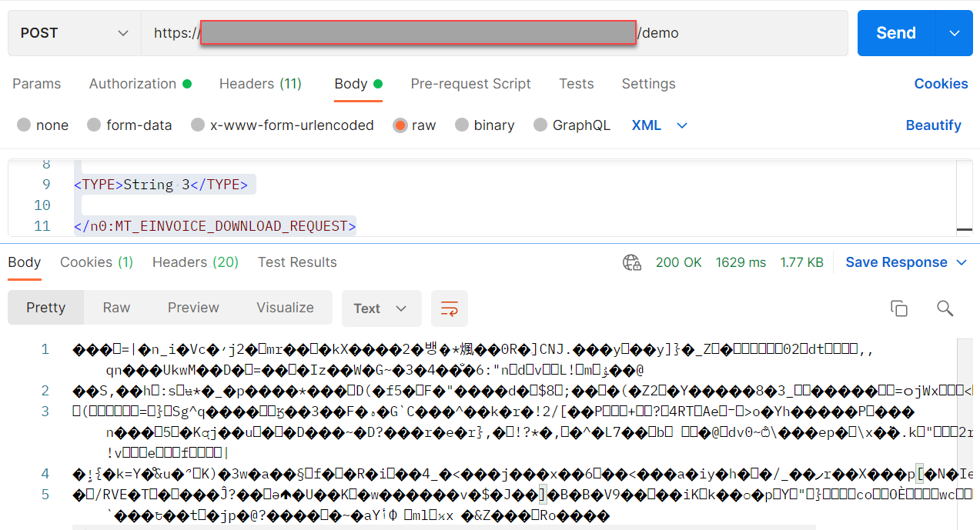The image size is (980, 530).
Task: Click the 1629 ms response time
Action: click(741, 262)
